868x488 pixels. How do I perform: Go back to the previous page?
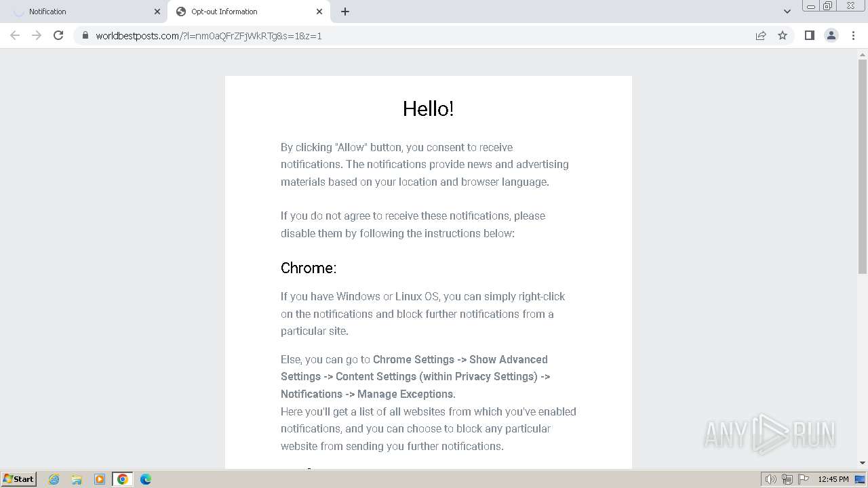15,35
